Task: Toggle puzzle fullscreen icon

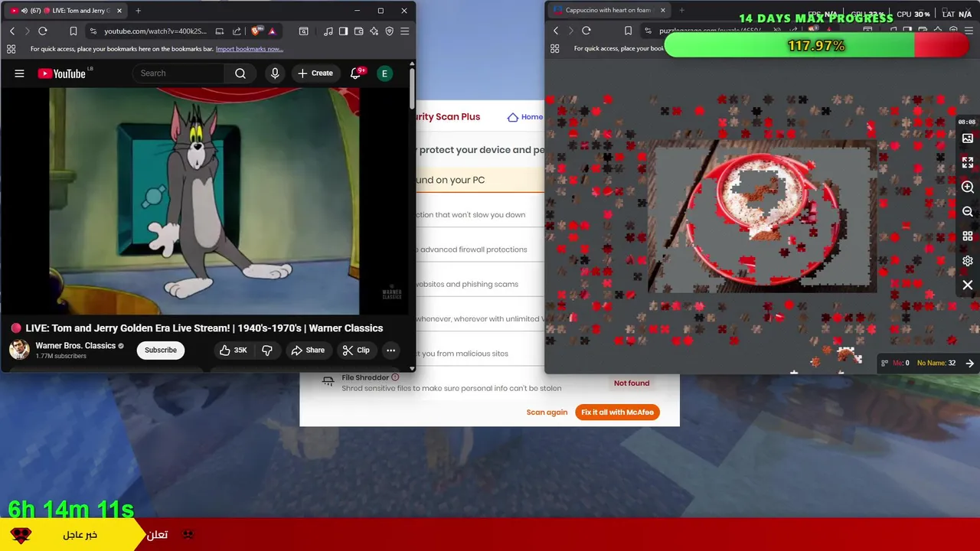Action: tap(968, 163)
